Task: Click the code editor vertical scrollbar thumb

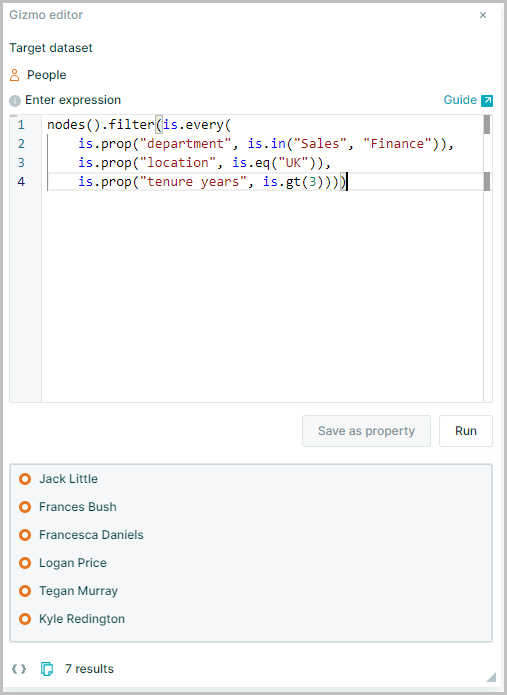Action: [487, 125]
